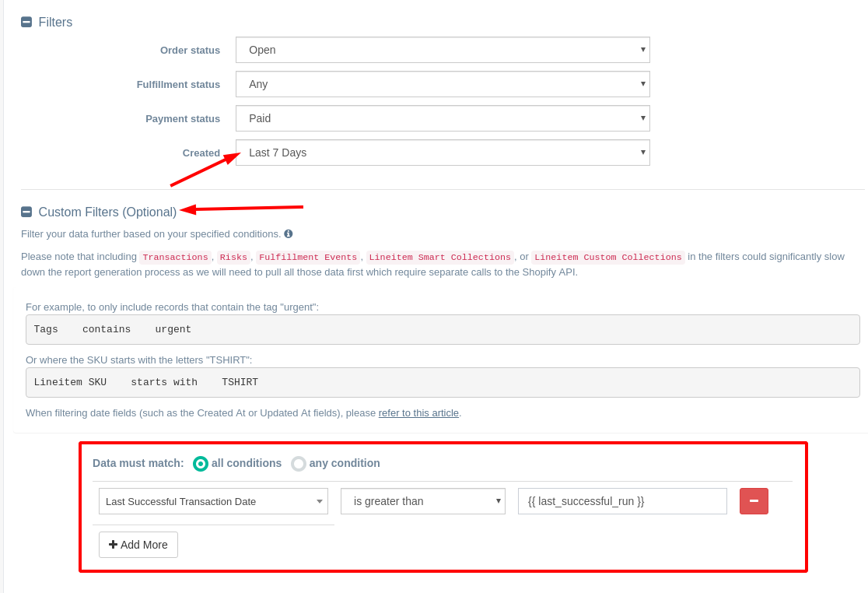Viewport: 868px width, 593px height.
Task: Select the 'any condition' radio button
Action: [x=299, y=463]
